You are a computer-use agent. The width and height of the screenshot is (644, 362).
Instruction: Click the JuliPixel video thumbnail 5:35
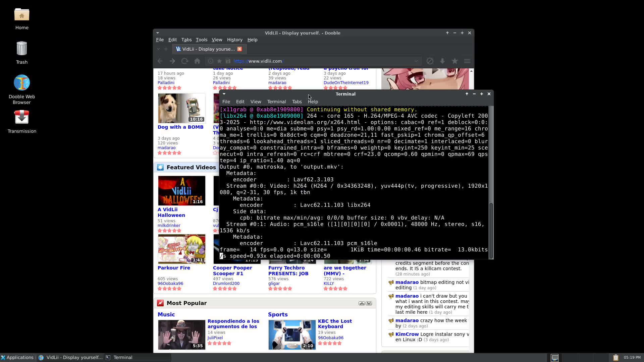[x=182, y=335]
